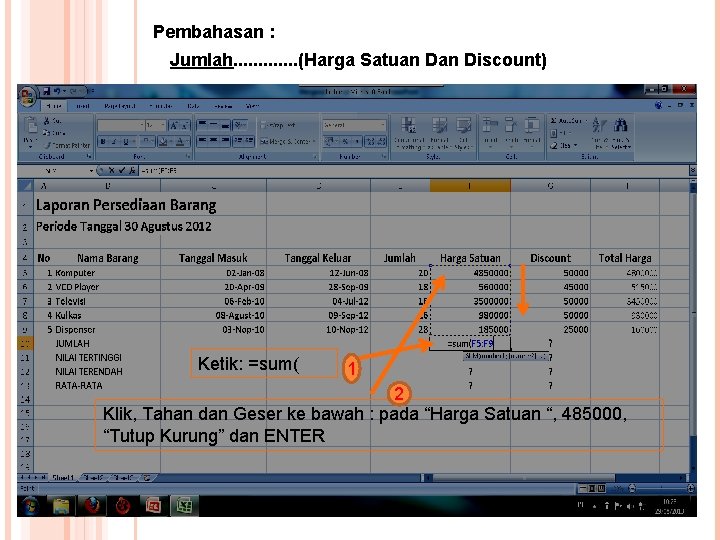Viewport: 720px width, 540px height.
Task: Toggle Underline formatting
Action: coord(126,142)
